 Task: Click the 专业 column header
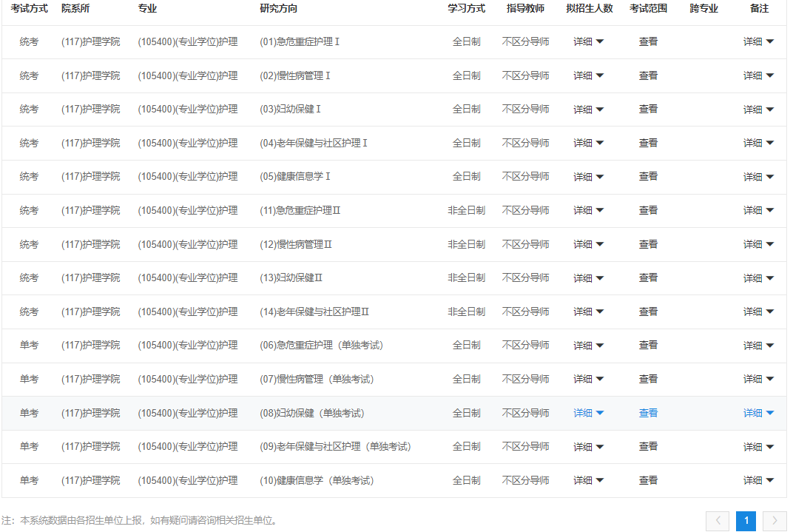pos(147,9)
